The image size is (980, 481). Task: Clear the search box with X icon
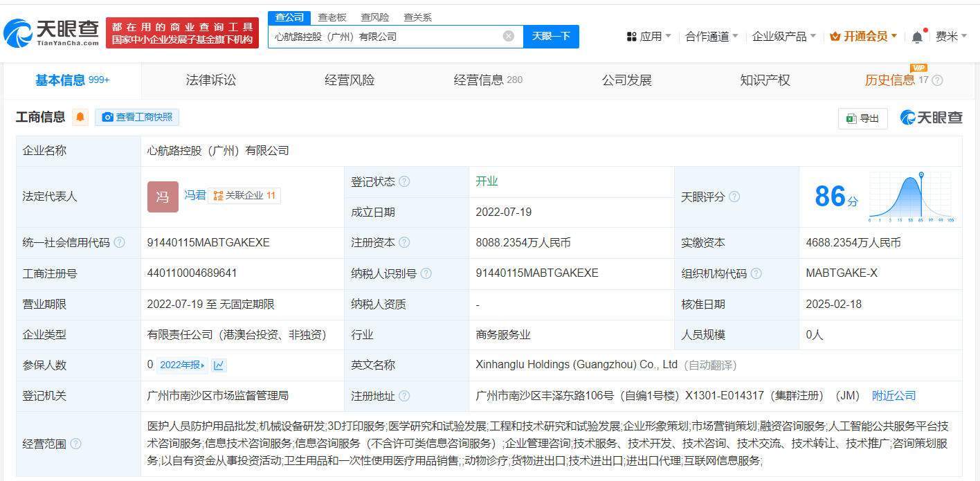click(x=509, y=36)
